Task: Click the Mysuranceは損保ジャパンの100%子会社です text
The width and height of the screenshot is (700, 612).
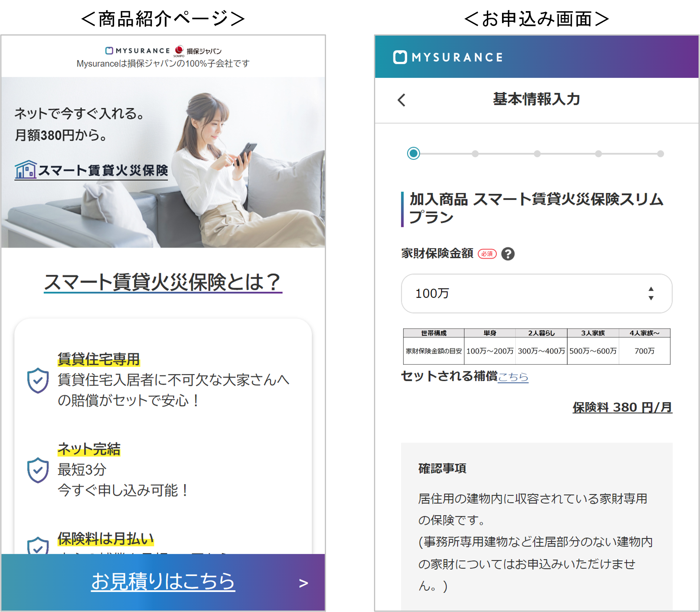Action: tap(163, 64)
